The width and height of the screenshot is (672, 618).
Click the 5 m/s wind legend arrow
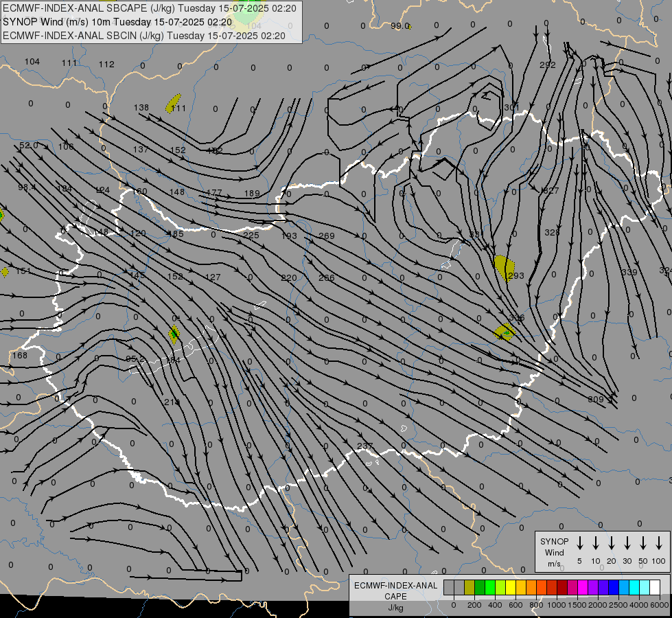coord(580,543)
